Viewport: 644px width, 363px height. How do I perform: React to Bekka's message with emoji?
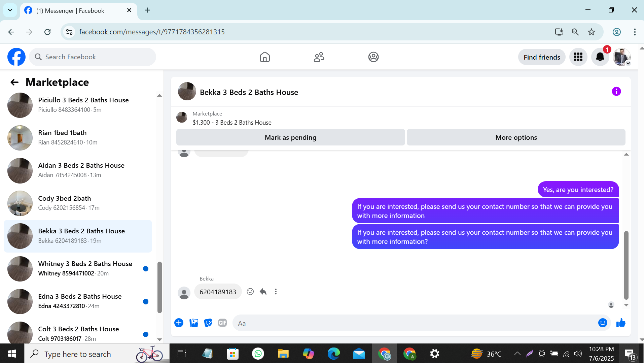click(x=250, y=292)
